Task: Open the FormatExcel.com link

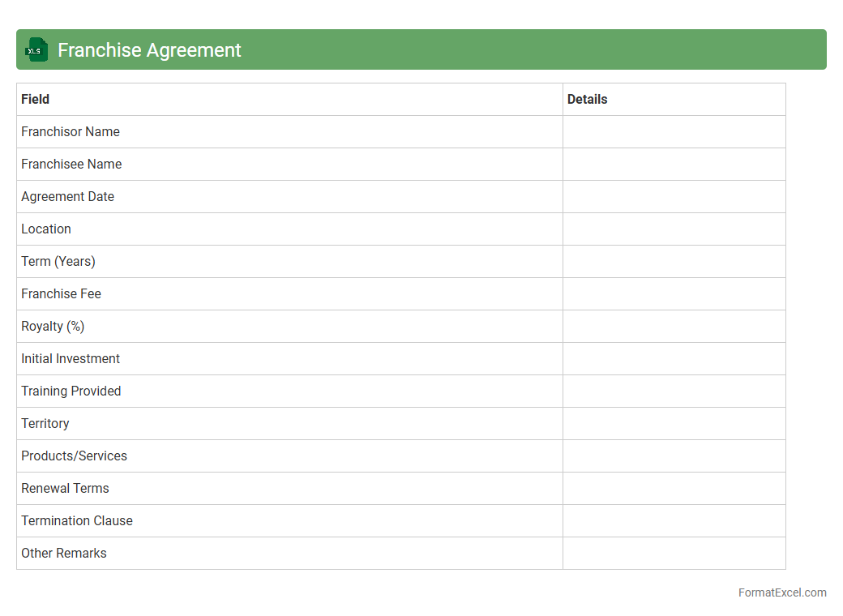Action: click(x=781, y=592)
